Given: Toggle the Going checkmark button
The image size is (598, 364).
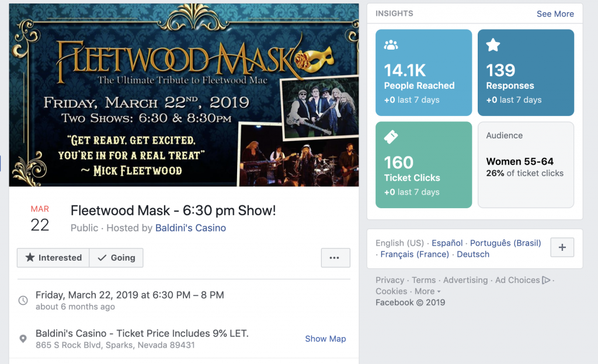Looking at the screenshot, I should point(116,258).
